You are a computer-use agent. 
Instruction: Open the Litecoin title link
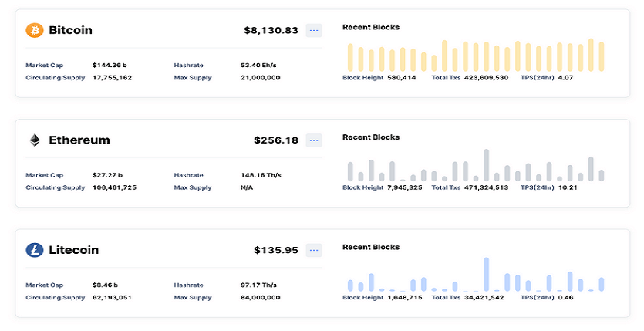tap(73, 250)
